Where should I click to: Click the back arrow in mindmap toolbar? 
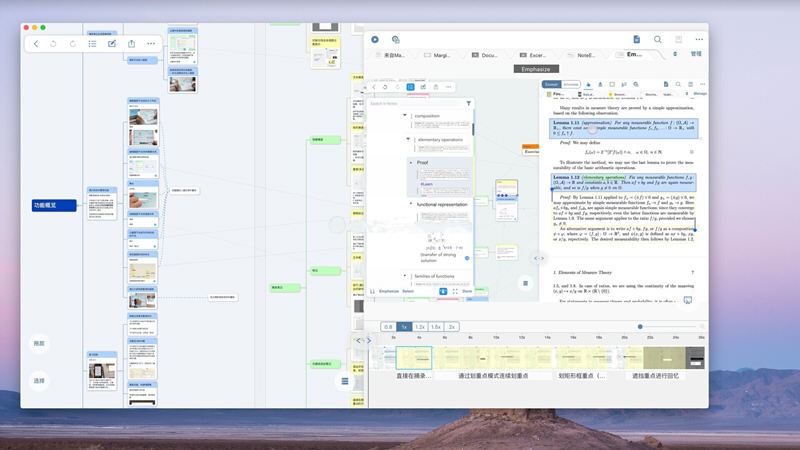coord(36,44)
